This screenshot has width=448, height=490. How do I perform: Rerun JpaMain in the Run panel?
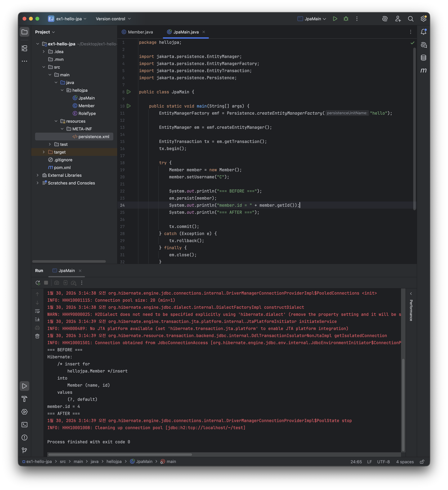[38, 283]
